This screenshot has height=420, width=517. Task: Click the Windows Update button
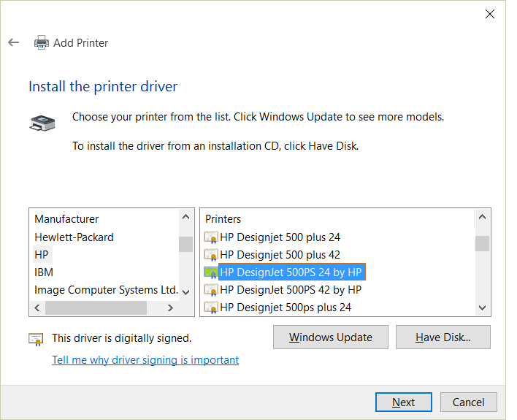pos(330,337)
